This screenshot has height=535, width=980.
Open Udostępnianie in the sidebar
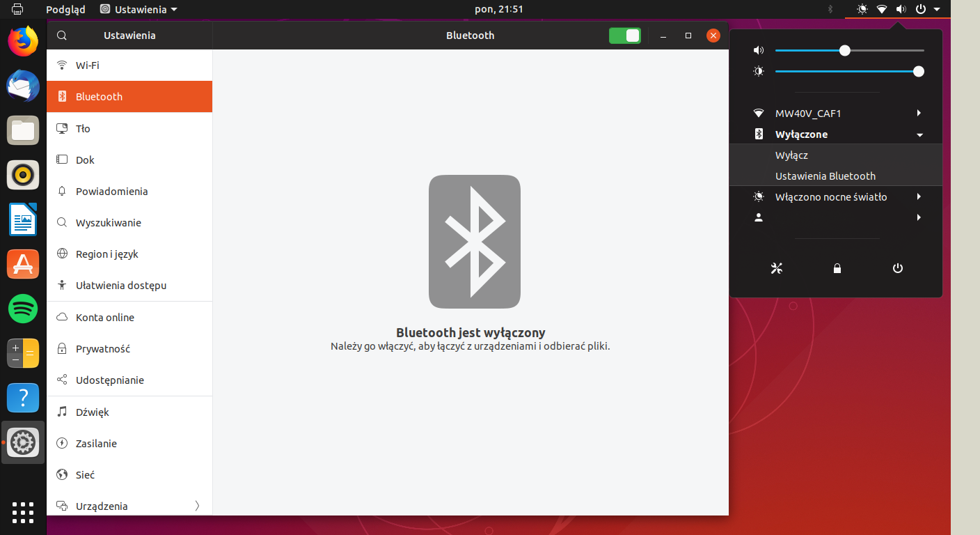pos(129,380)
